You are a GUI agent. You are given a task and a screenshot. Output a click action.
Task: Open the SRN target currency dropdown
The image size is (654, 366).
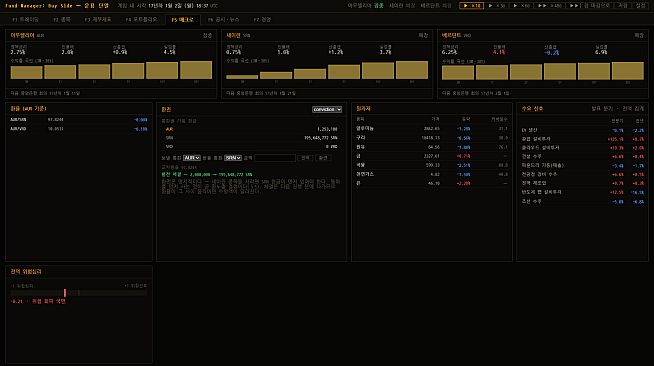pos(233,158)
